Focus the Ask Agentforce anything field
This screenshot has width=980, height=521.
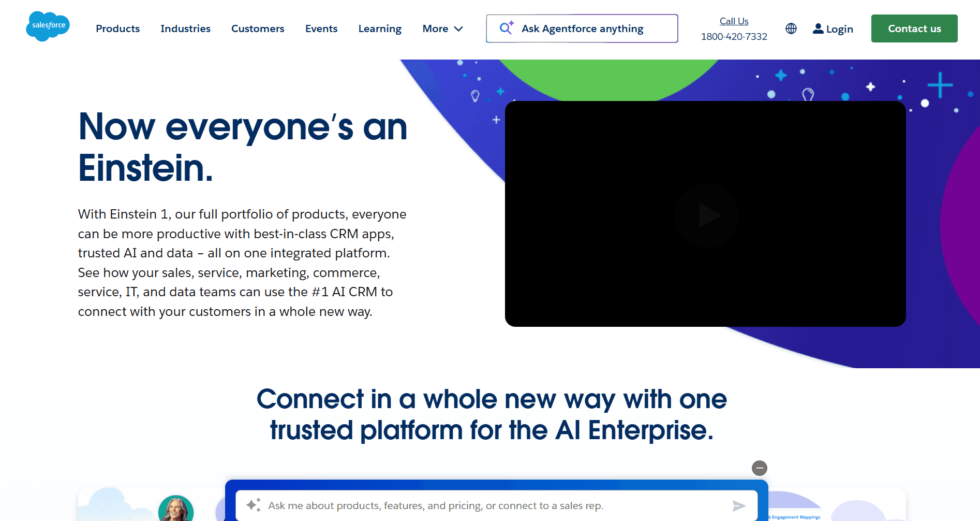tap(582, 28)
